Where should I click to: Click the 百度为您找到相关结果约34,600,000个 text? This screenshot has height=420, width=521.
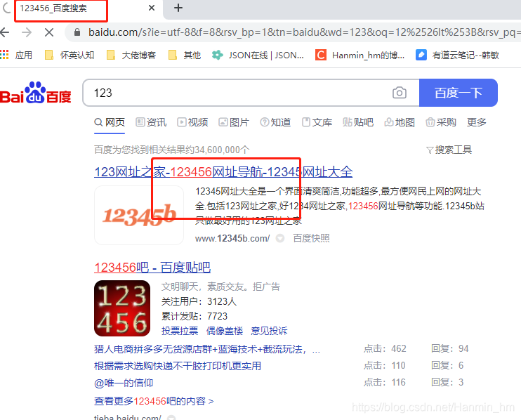(x=172, y=150)
